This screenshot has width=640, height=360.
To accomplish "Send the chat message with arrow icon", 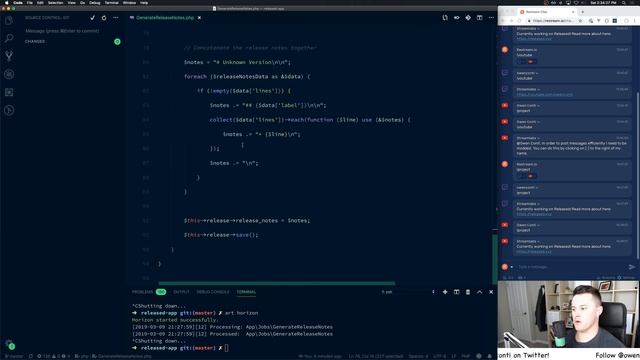I will pyautogui.click(x=632, y=267).
